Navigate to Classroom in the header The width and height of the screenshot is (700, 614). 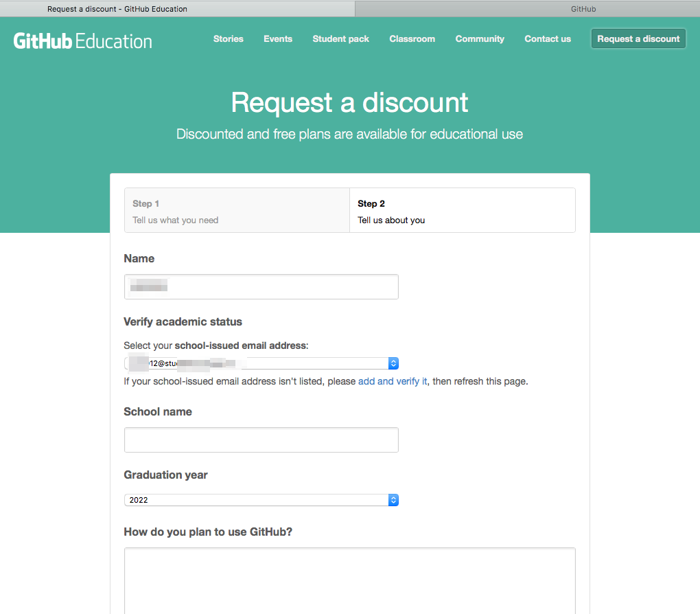click(x=412, y=39)
